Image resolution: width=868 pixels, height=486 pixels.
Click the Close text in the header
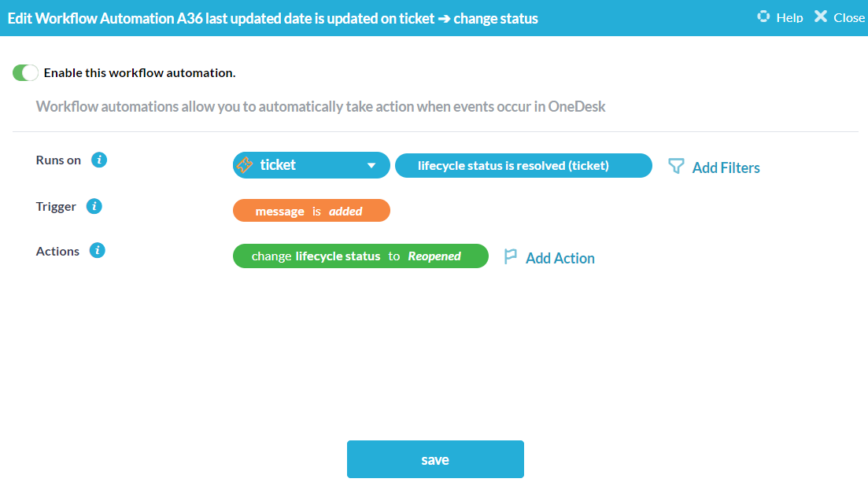[848, 17]
